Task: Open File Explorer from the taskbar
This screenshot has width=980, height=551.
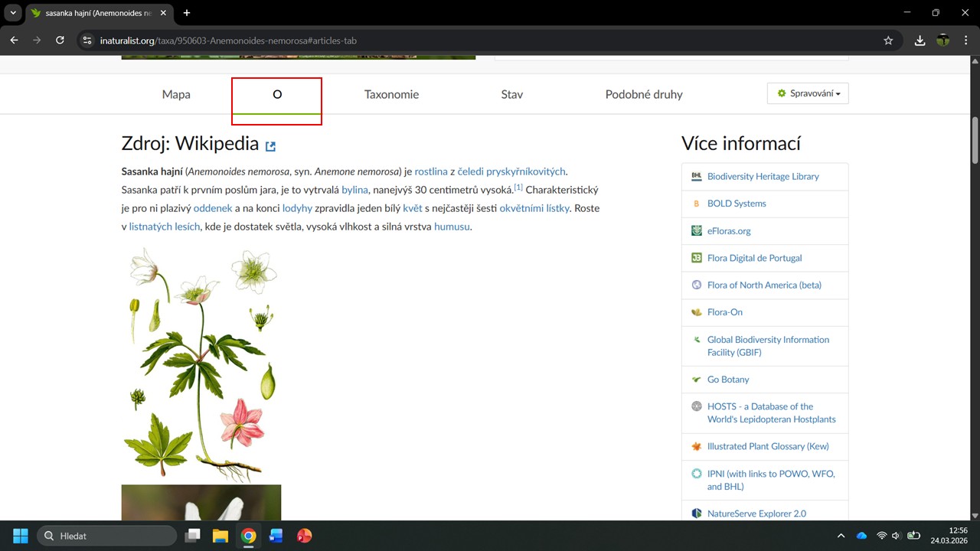Action: (220, 536)
